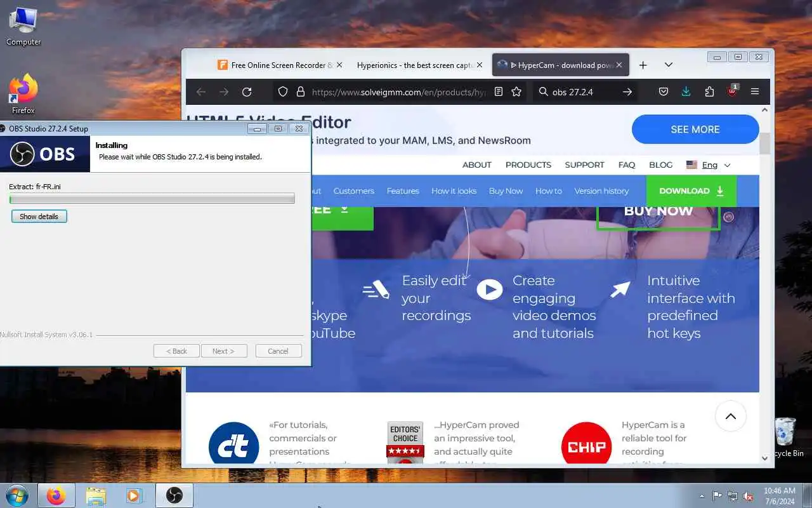Open the muted volume tray icon
This screenshot has width=812, height=508.
[748, 496]
